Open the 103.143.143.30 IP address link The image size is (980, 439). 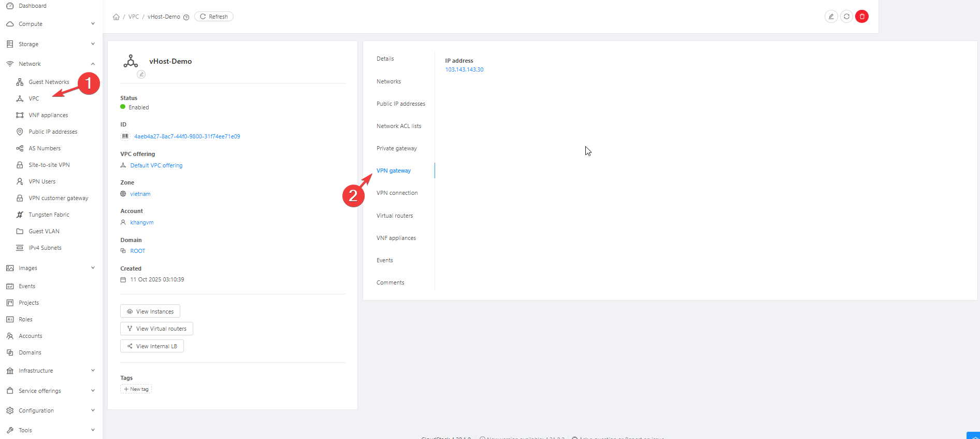click(464, 69)
